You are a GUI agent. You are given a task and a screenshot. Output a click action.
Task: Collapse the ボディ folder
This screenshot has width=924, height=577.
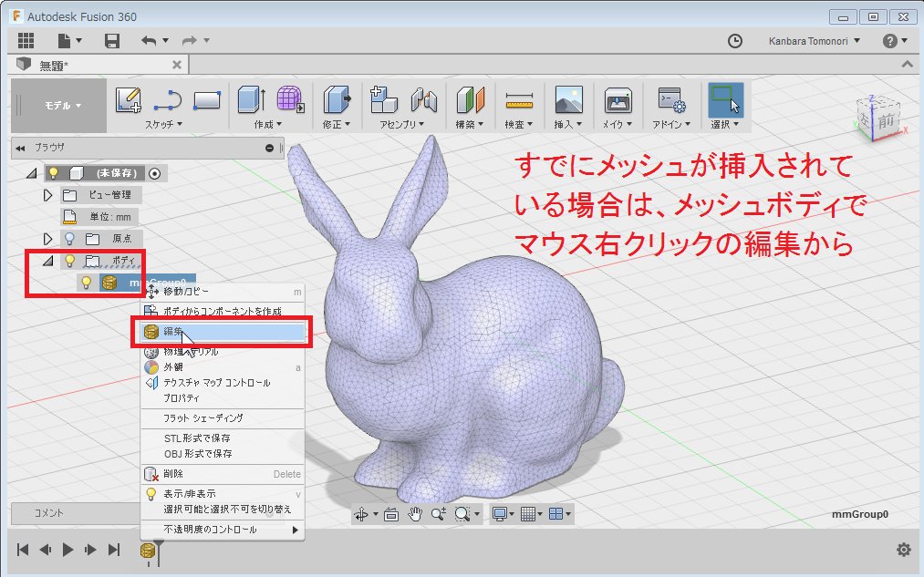point(47,261)
